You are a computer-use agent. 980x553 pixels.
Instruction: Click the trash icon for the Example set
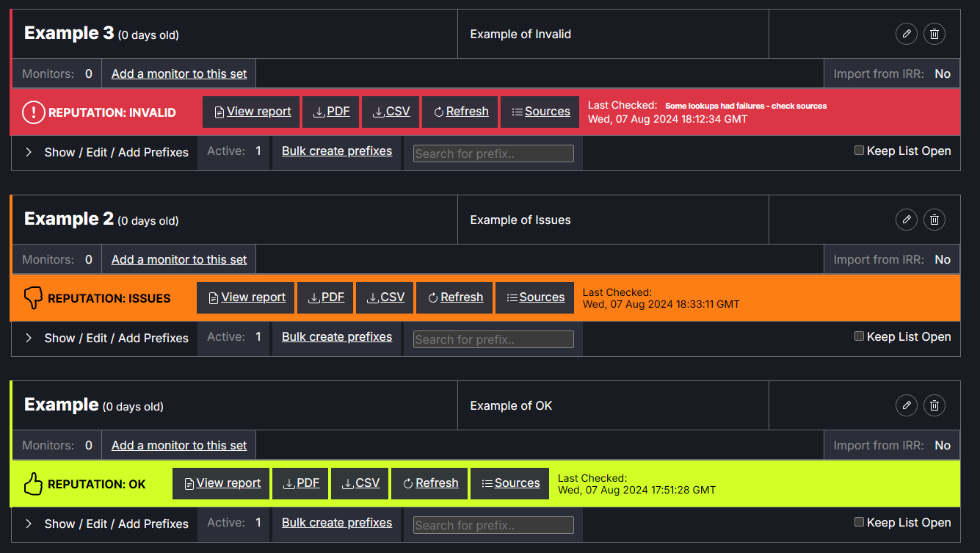(x=934, y=405)
